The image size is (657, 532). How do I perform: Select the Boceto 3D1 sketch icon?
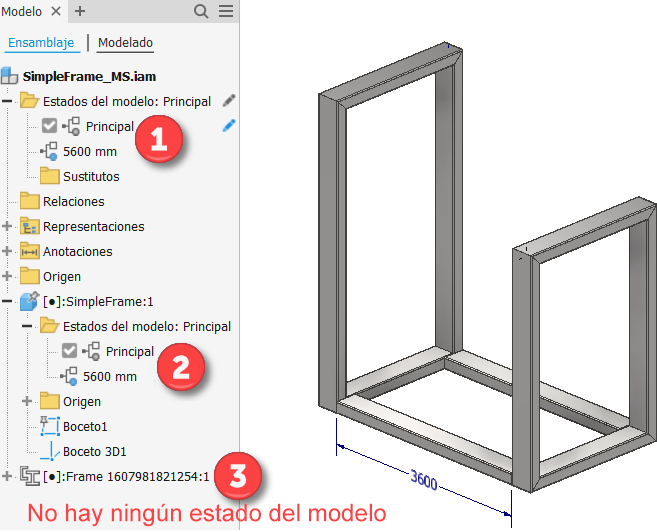click(49, 452)
